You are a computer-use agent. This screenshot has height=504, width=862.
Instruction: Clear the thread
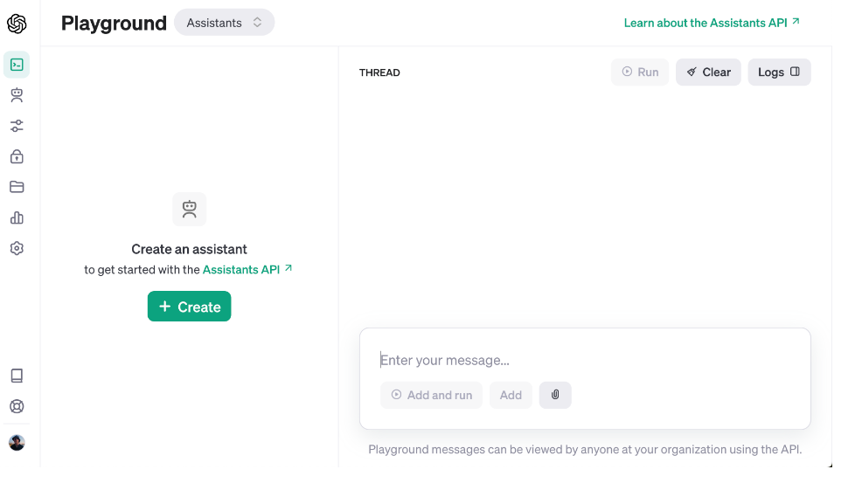708,72
